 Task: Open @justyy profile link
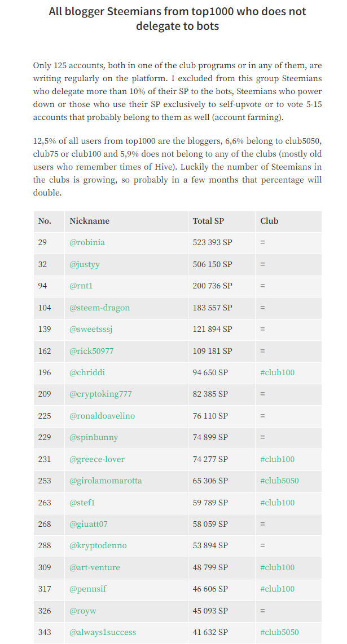tap(84, 264)
